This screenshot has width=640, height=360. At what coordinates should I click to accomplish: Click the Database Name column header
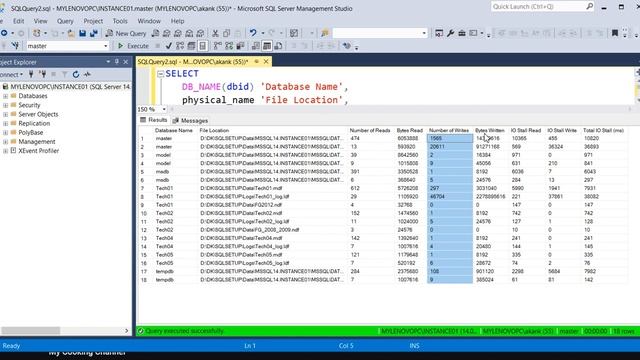pyautogui.click(x=174, y=130)
